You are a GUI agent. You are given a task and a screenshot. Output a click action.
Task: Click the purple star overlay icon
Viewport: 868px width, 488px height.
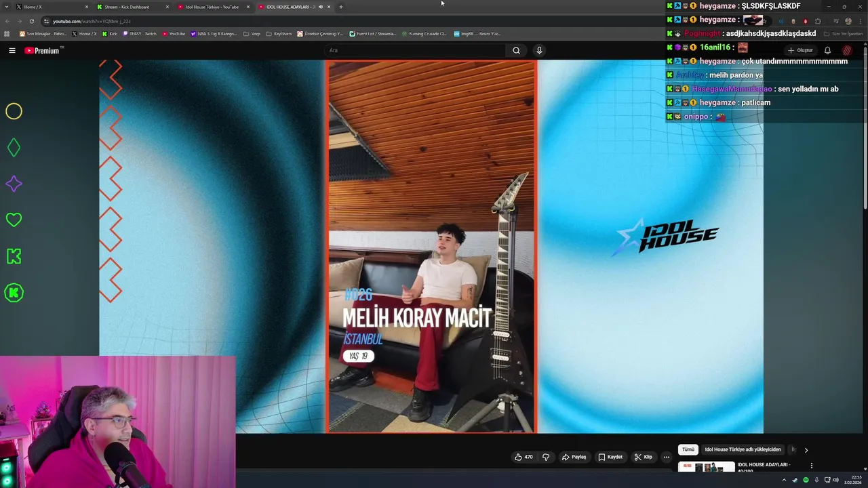14,184
